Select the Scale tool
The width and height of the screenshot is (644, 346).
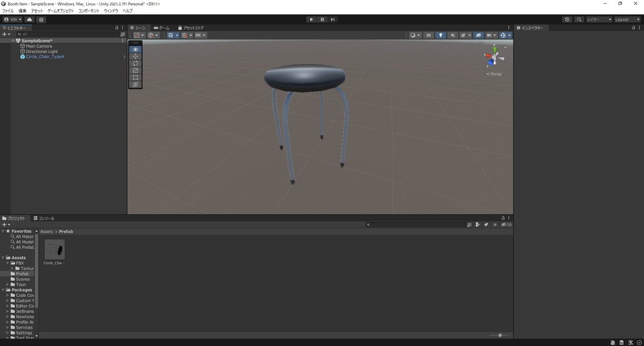click(136, 70)
